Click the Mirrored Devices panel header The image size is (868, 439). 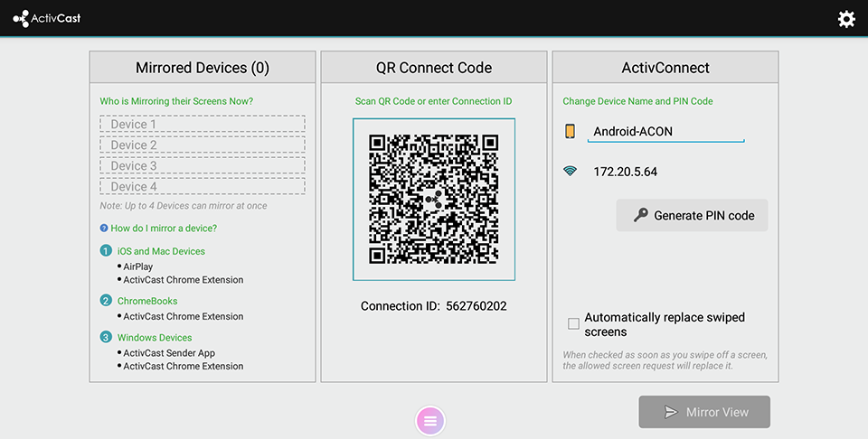coord(203,68)
